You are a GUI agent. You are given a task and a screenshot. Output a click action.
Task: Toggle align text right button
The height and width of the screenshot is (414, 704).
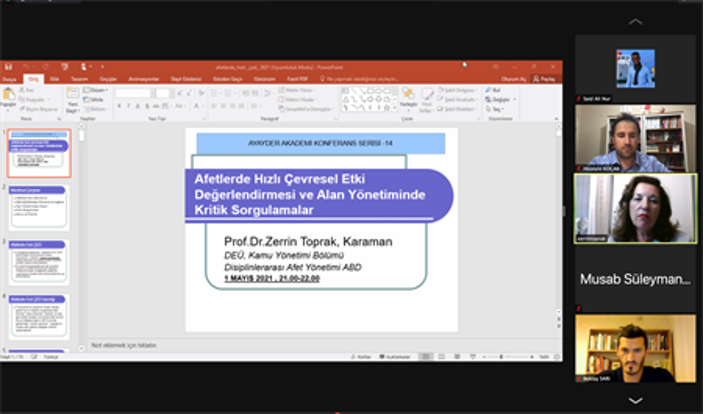(x=233, y=106)
